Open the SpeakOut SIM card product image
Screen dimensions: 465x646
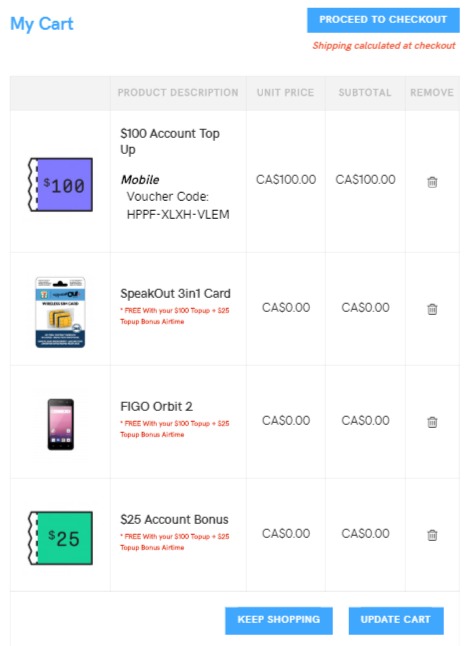tap(60, 312)
